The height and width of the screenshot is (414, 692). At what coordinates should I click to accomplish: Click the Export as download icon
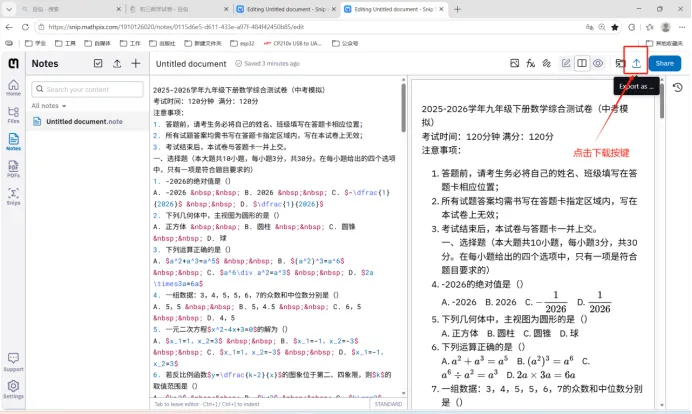[x=636, y=64]
